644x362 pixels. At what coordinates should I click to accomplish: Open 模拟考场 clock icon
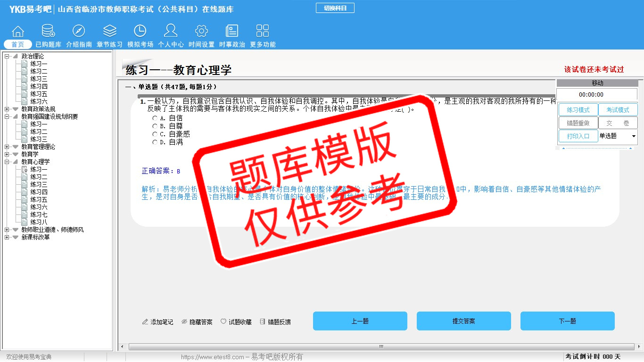140,32
